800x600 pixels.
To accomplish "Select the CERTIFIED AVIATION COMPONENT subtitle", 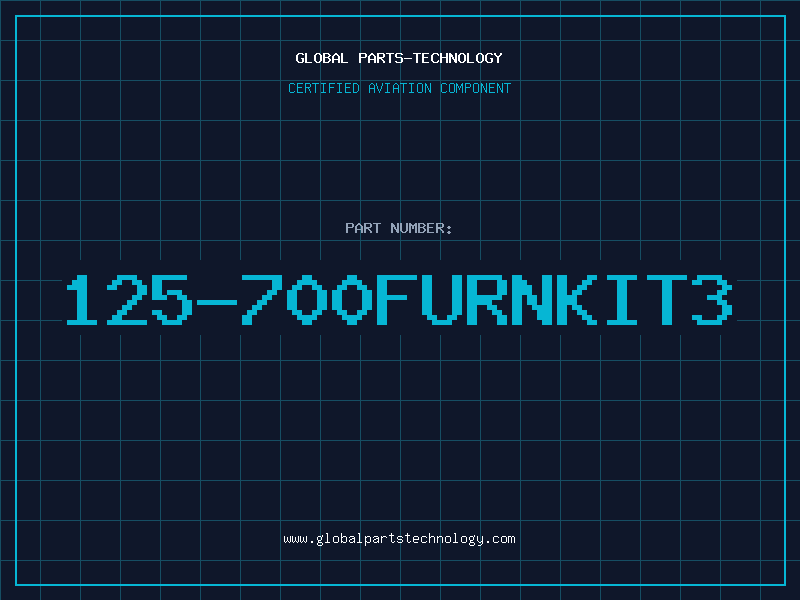I will pos(399,88).
